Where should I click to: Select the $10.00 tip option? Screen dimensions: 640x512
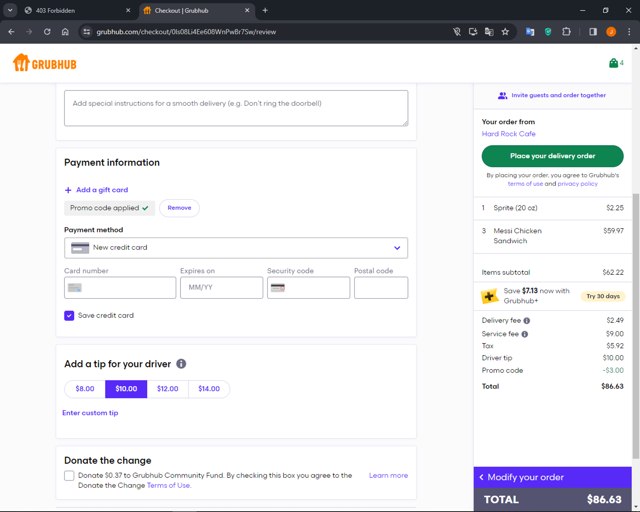(x=126, y=389)
